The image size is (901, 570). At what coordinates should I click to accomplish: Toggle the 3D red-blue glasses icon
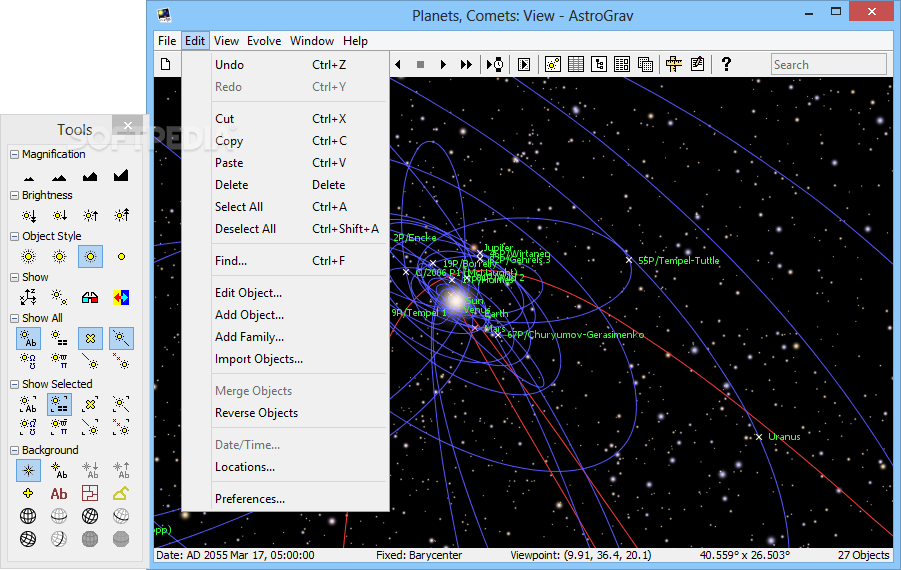90,297
